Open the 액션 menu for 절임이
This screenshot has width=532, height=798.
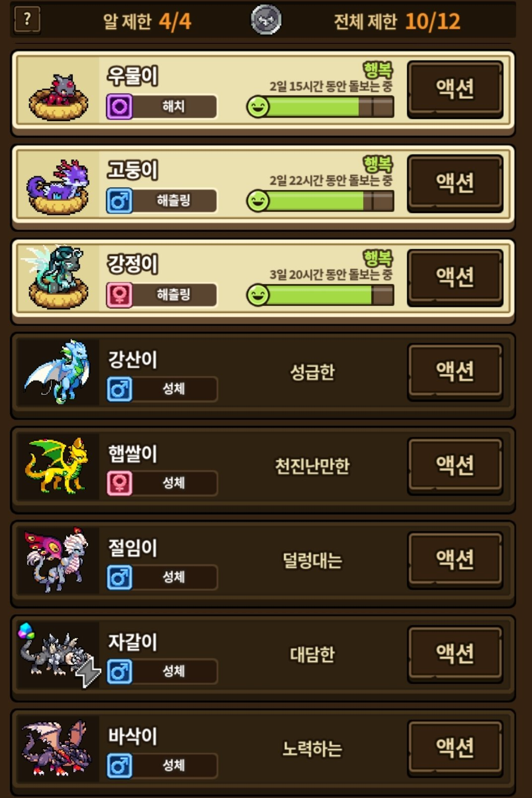pyautogui.click(x=455, y=560)
